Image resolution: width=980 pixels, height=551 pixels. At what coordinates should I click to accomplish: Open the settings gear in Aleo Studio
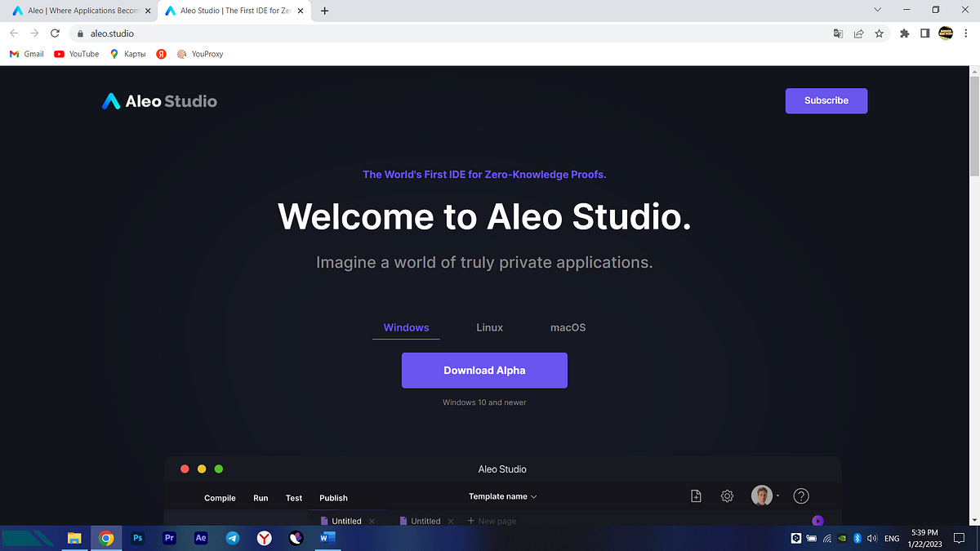(727, 495)
